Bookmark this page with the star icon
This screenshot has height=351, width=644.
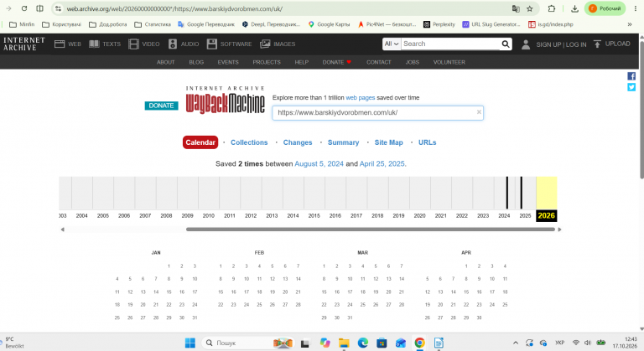click(530, 8)
